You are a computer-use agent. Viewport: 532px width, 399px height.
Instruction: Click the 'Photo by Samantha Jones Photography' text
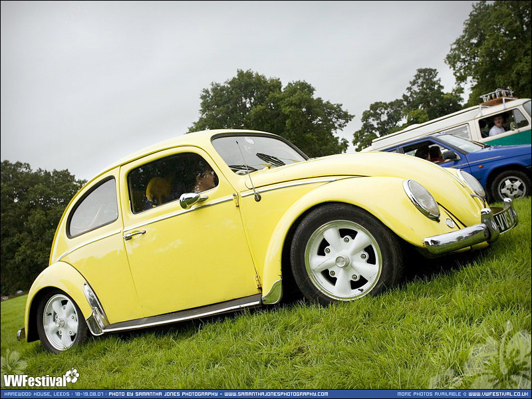click(163, 394)
